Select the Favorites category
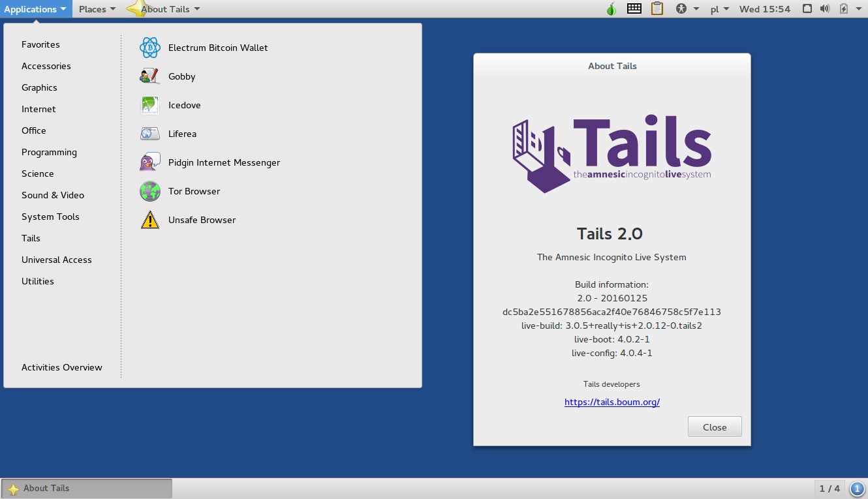868x499 pixels. click(x=40, y=44)
